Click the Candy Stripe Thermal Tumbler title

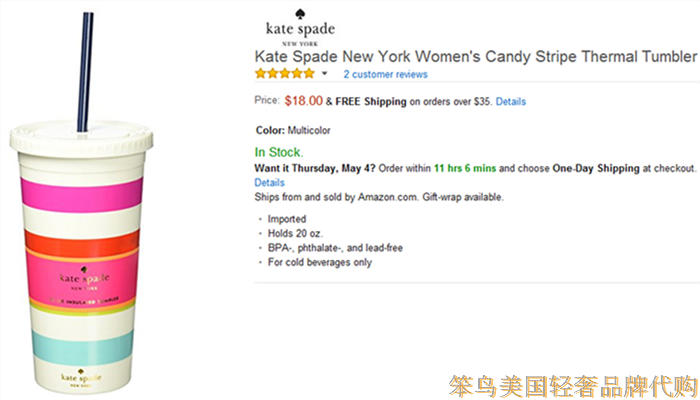pos(475,56)
